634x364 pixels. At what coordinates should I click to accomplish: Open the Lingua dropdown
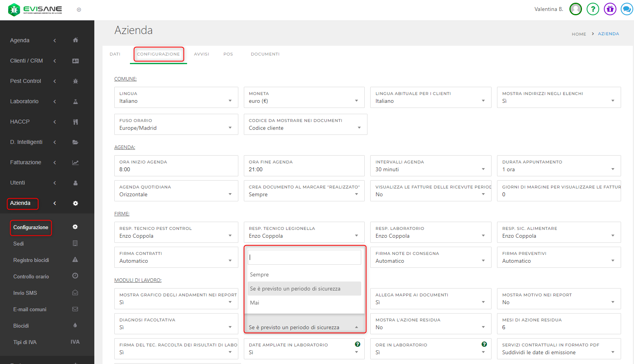click(x=176, y=98)
